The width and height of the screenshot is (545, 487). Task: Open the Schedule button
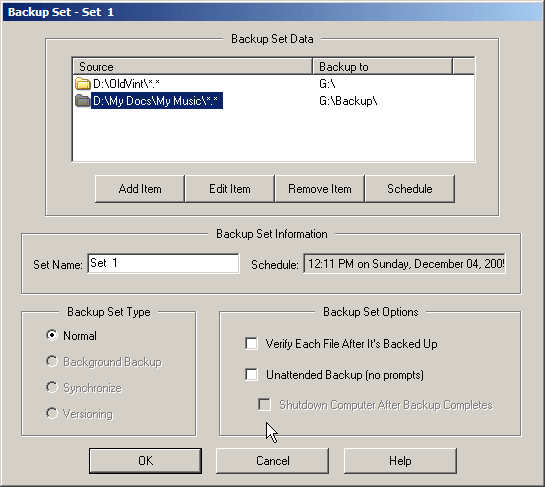click(410, 189)
